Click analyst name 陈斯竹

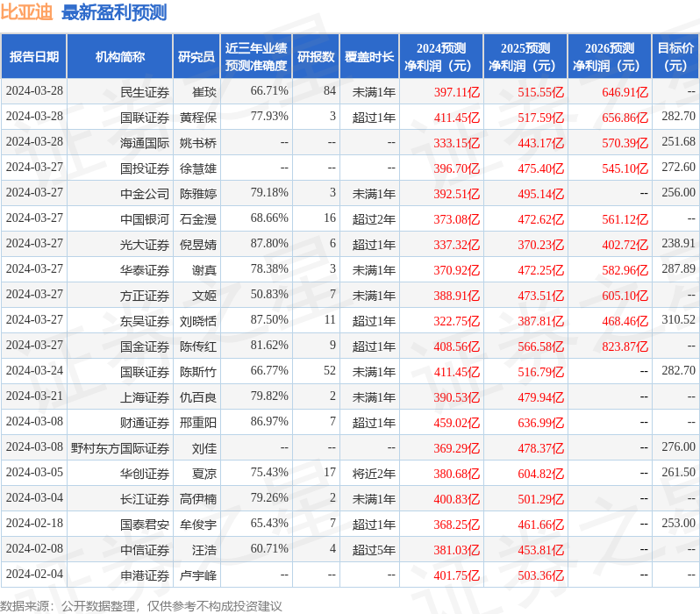pyautogui.click(x=198, y=372)
